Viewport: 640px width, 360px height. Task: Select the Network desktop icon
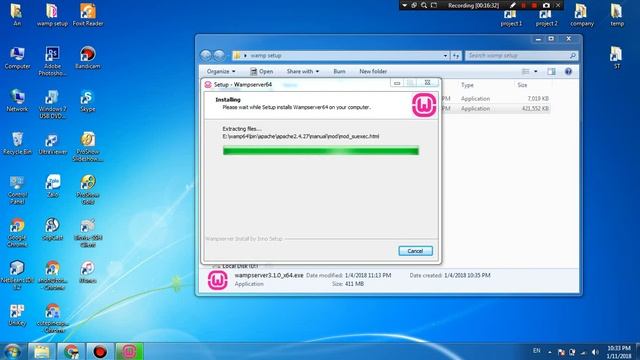pyautogui.click(x=17, y=101)
